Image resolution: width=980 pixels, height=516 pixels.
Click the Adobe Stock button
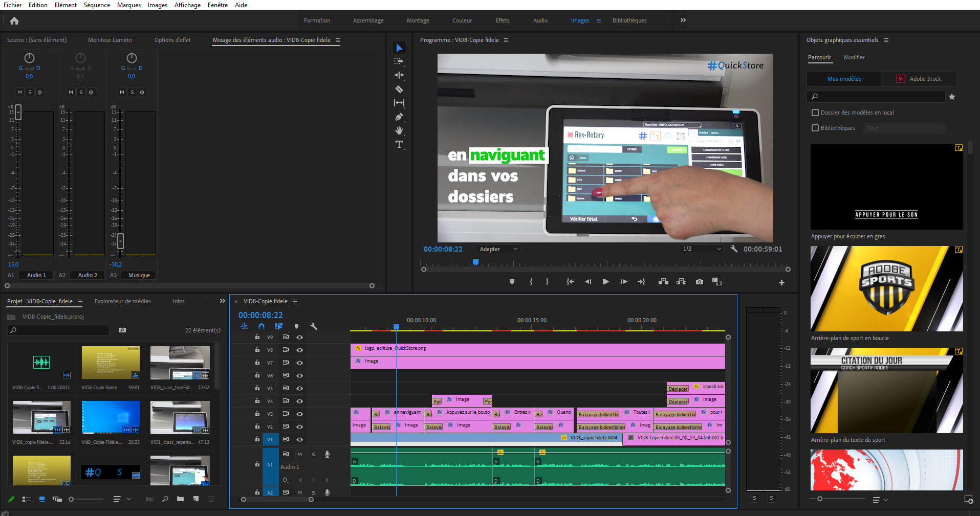919,79
